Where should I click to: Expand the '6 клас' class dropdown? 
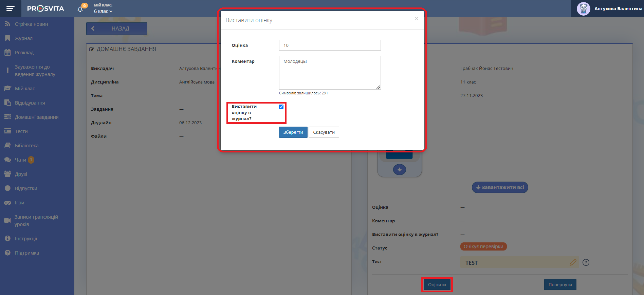point(103,11)
